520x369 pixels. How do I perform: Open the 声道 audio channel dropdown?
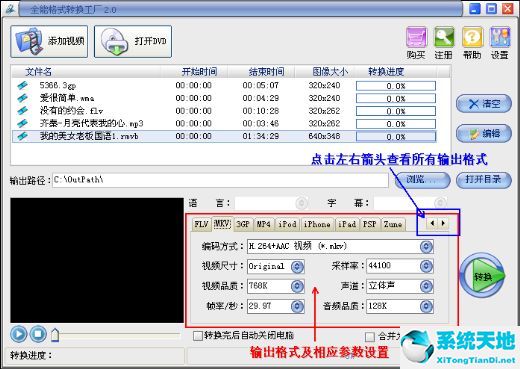point(426,286)
